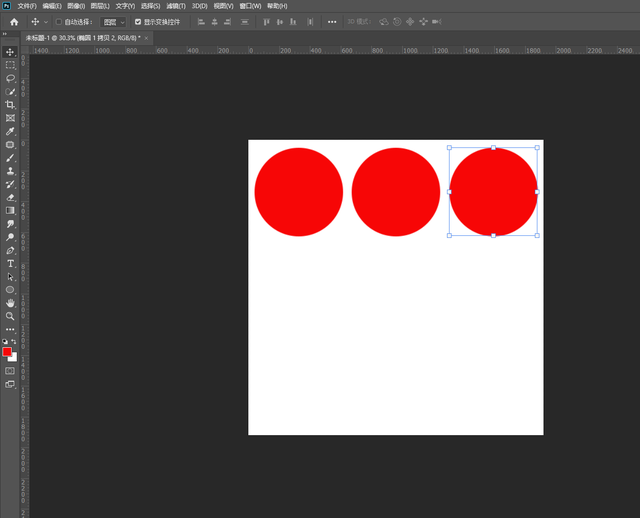Select the Path Selection tool
The height and width of the screenshot is (518, 640).
click(x=10, y=277)
